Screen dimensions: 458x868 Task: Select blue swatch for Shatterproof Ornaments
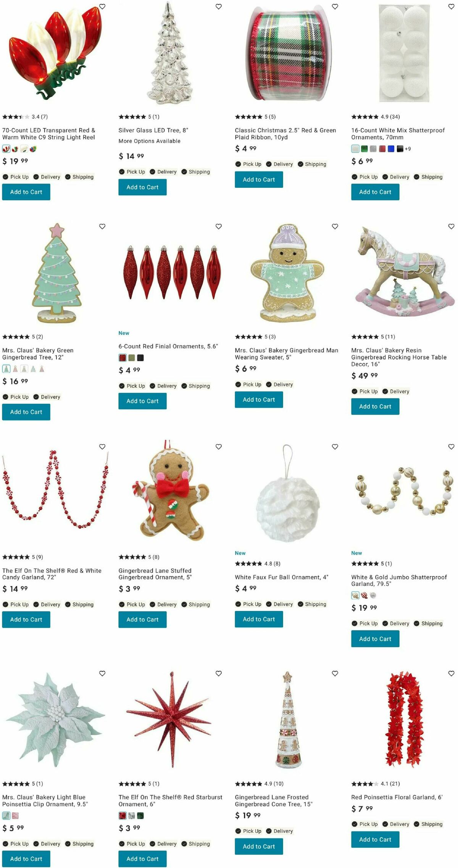pos(391,149)
